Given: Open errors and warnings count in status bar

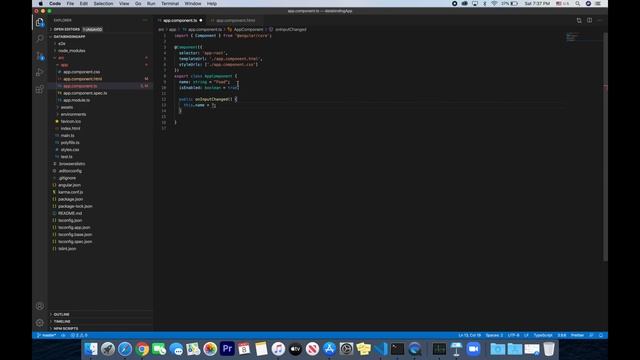Looking at the screenshot, I should [79, 336].
